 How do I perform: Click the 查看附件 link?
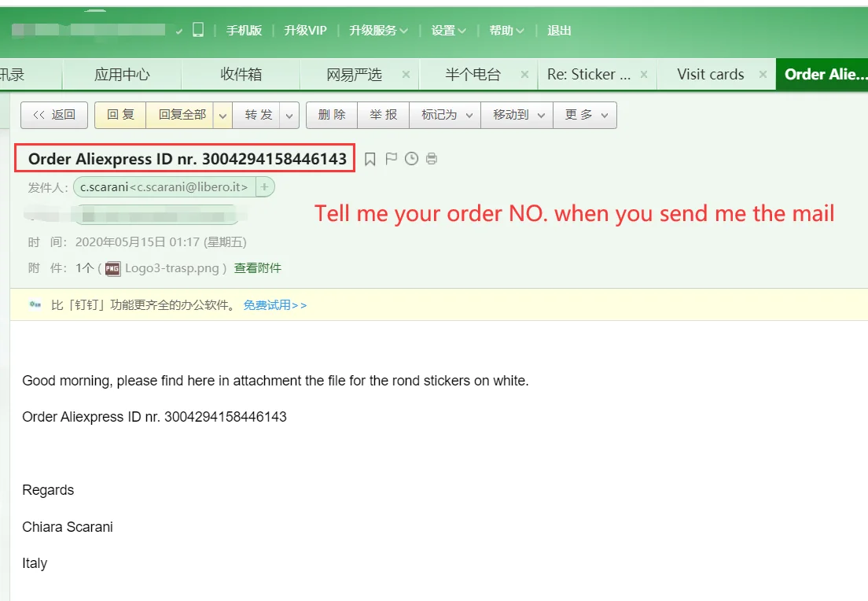pos(257,268)
